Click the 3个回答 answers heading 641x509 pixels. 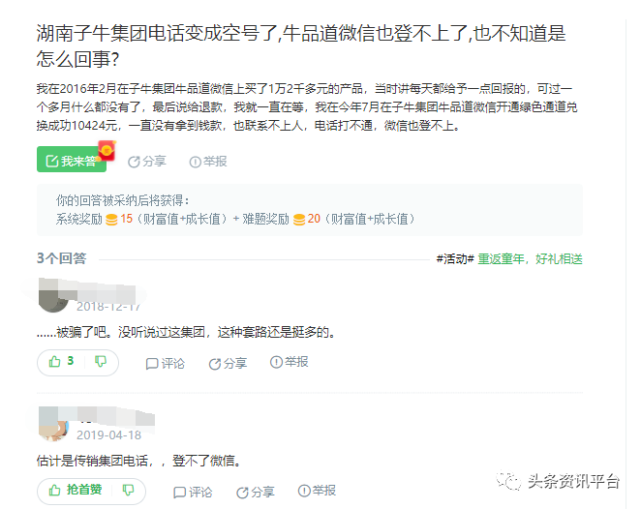pos(61,258)
